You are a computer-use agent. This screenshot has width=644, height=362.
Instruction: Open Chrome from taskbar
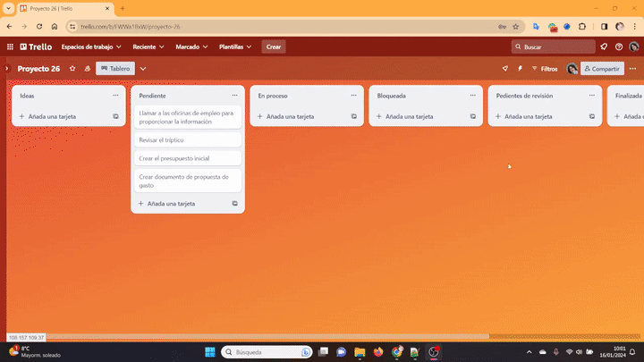point(397,352)
